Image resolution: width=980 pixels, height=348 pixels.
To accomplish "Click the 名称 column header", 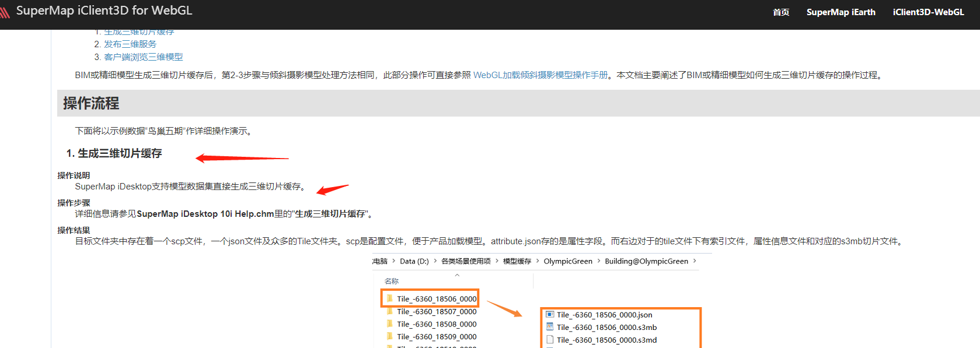I will (x=392, y=281).
